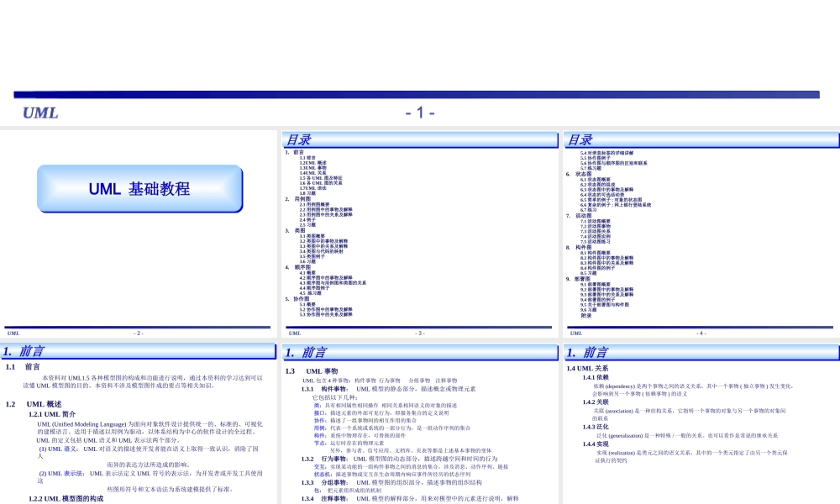Open the 目录 slide numbered page 3
Screen dimensions: 840x504
point(420,235)
